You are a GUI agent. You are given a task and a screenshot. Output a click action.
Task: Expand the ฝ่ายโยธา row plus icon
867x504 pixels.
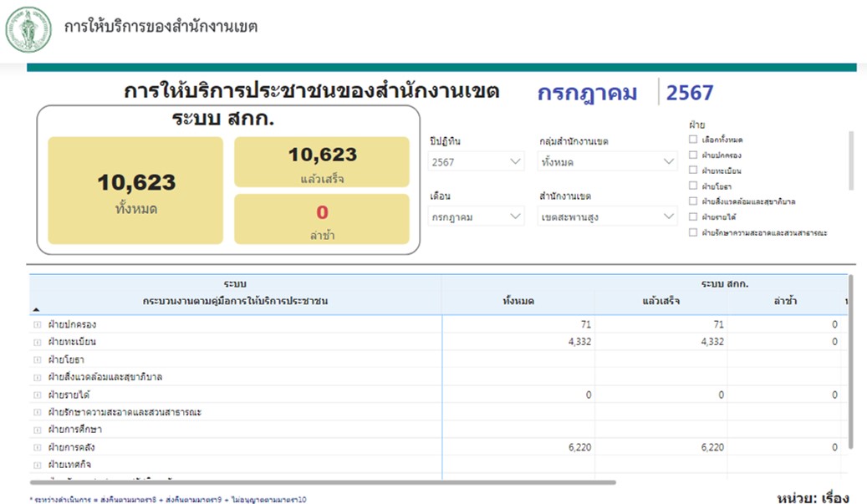click(37, 359)
